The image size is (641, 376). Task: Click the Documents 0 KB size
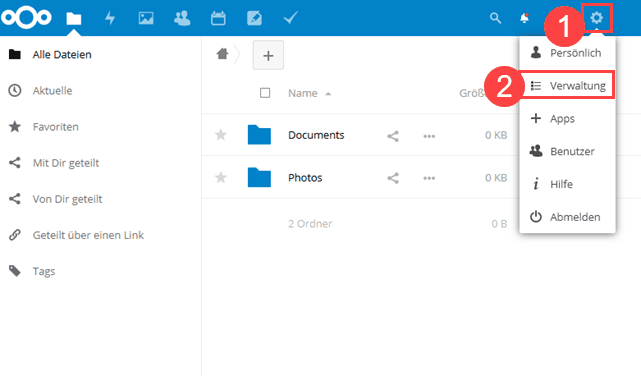coord(496,135)
